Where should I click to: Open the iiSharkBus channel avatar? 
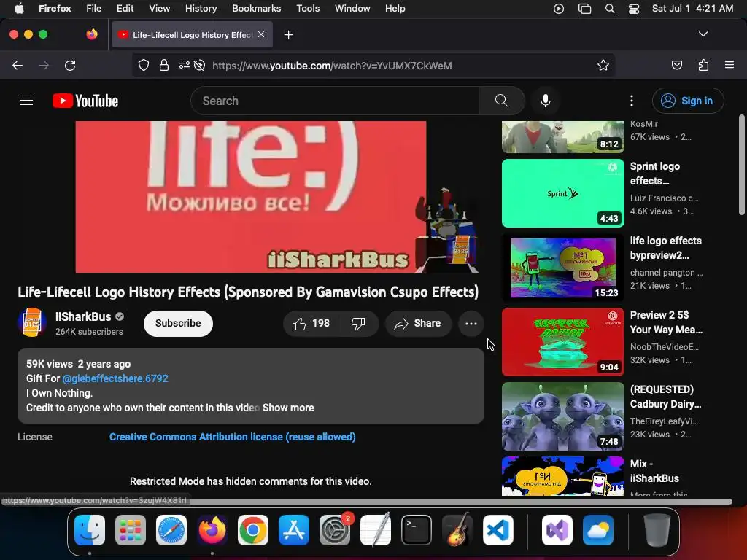pos(32,322)
